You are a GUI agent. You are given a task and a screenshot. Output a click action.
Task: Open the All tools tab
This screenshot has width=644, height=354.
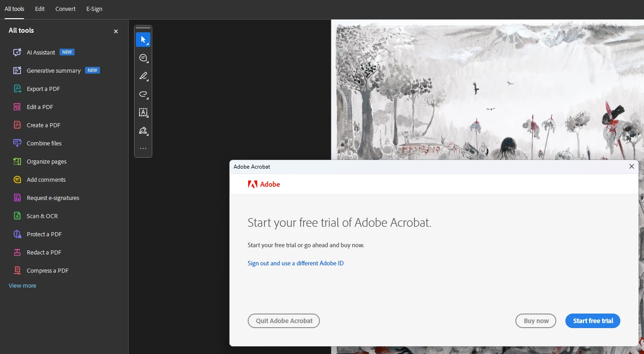(x=15, y=9)
